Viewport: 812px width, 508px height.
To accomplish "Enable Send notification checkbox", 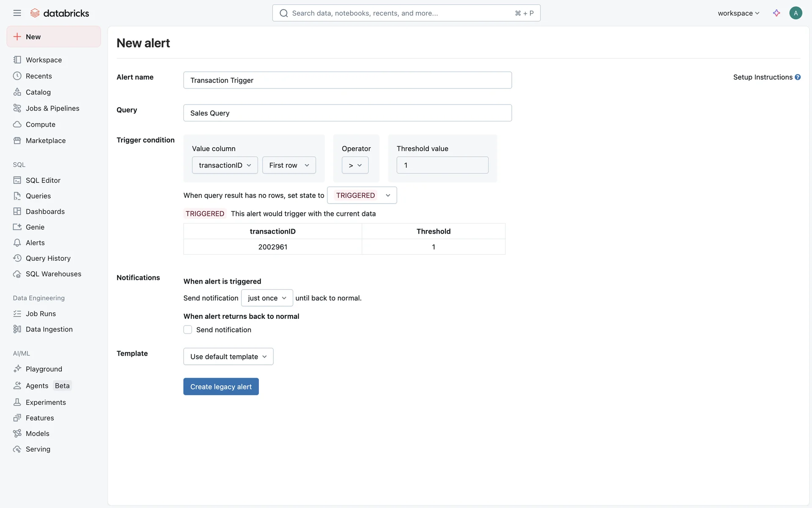I will 188,330.
